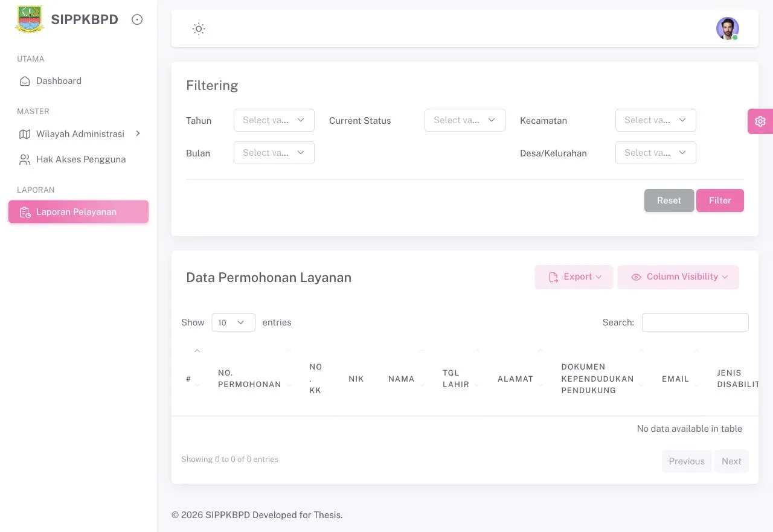Toggle the sidebar pin circle icon
Screen dimensions: 773x532
137,20
